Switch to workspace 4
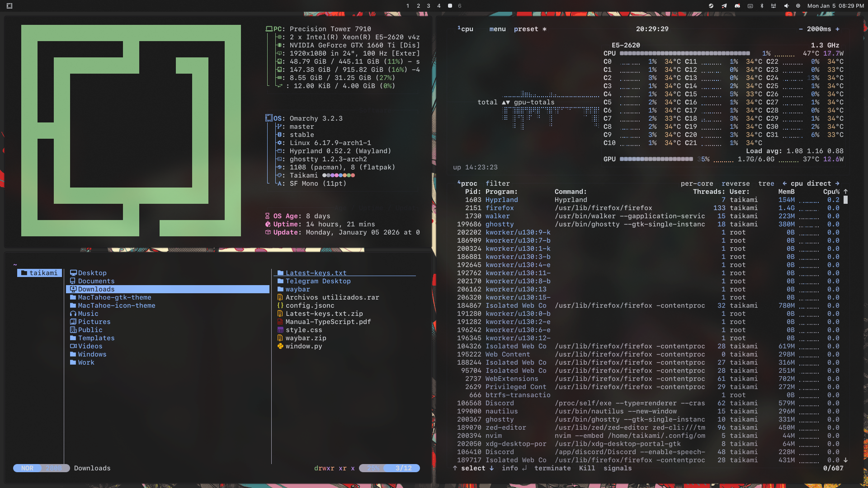The height and width of the screenshot is (488, 868). (x=439, y=6)
